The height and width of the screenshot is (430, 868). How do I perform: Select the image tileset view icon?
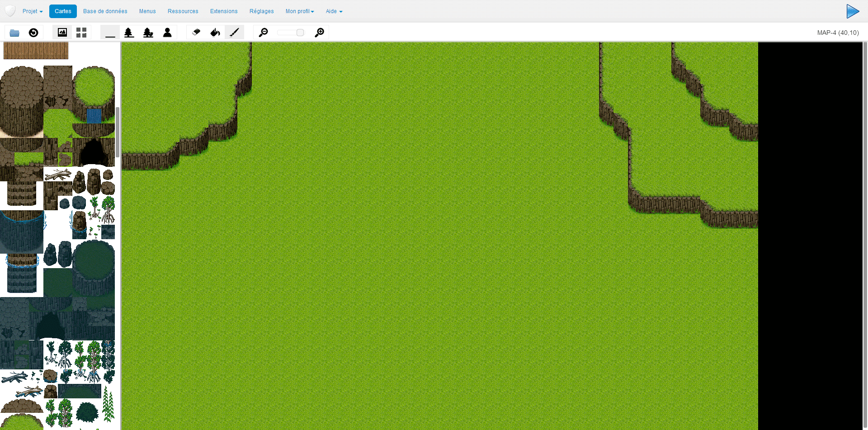click(62, 33)
